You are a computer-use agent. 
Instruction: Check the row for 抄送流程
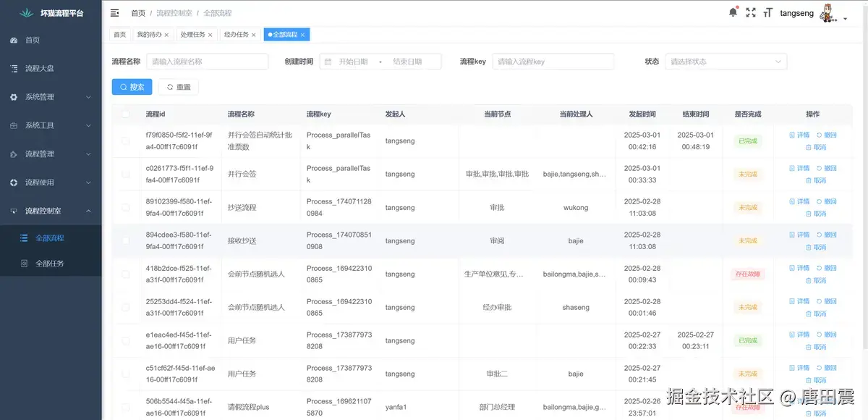pyautogui.click(x=126, y=207)
